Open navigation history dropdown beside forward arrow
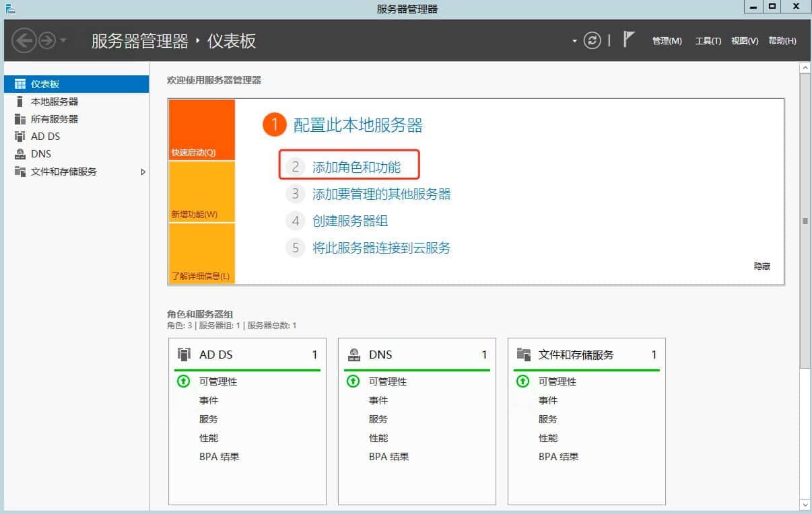 point(63,41)
